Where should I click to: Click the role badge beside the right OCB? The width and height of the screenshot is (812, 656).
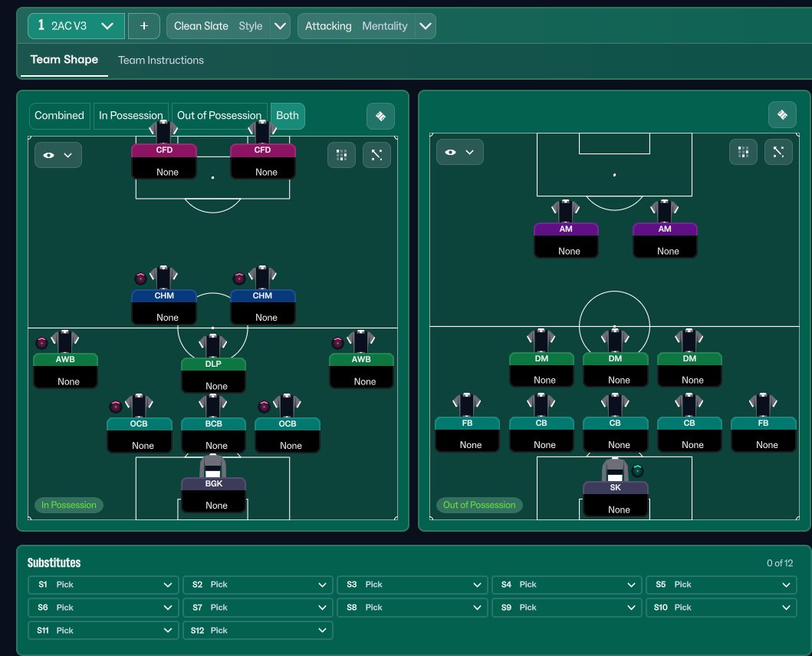click(x=264, y=406)
